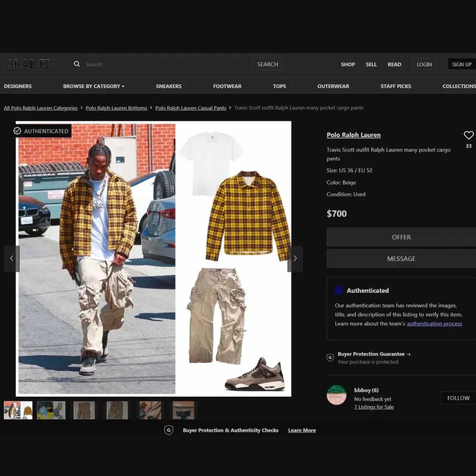
Task: Open the 7 Listings for Sale link
Action: (x=374, y=407)
